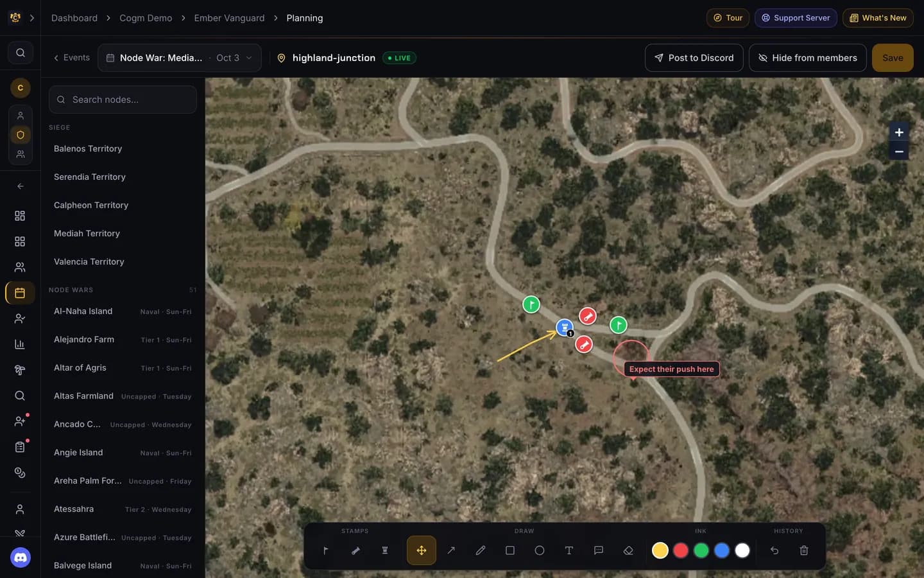The height and width of the screenshot is (578, 924).
Task: Pick the blue ink color
Action: click(x=722, y=550)
